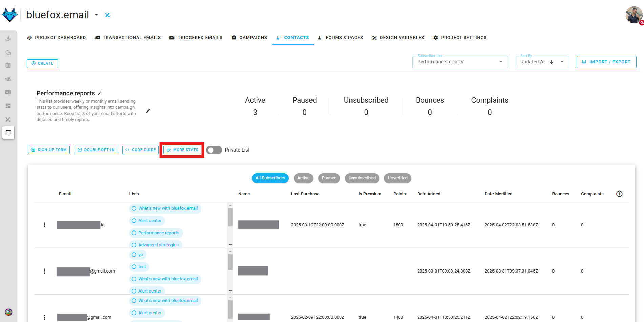Open the dashboard grid icon in the sidebar
The image size is (644, 322).
point(8,106)
